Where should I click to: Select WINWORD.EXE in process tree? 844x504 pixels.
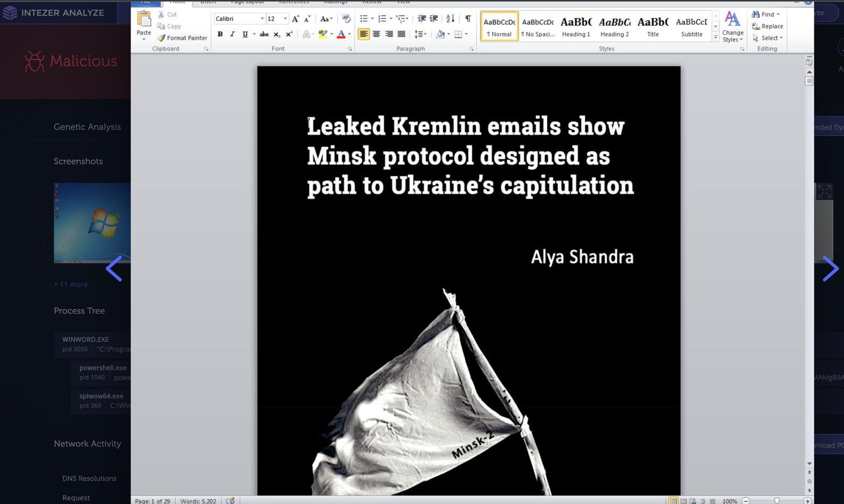[x=92, y=344]
